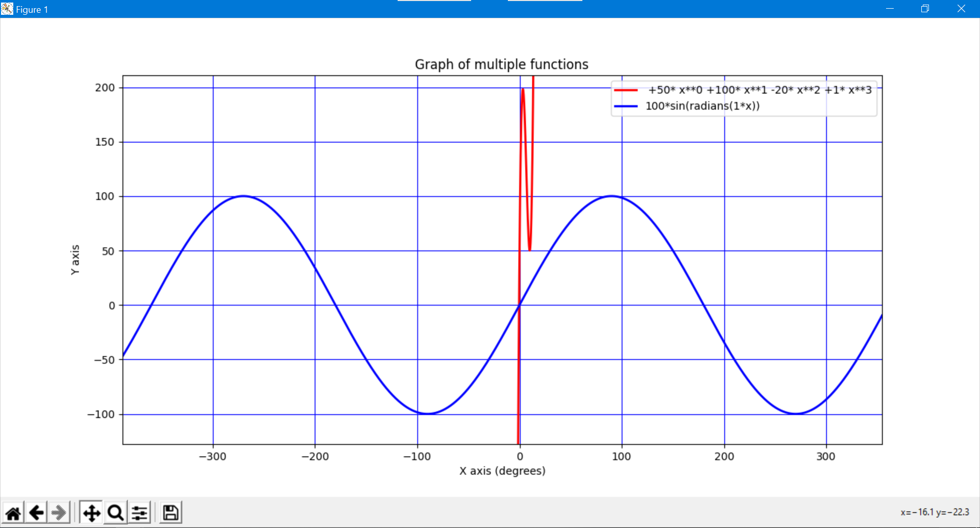Image resolution: width=980 pixels, height=528 pixels.
Task: Click the legend text 100*sin(radians(1*x))
Action: 702,106
